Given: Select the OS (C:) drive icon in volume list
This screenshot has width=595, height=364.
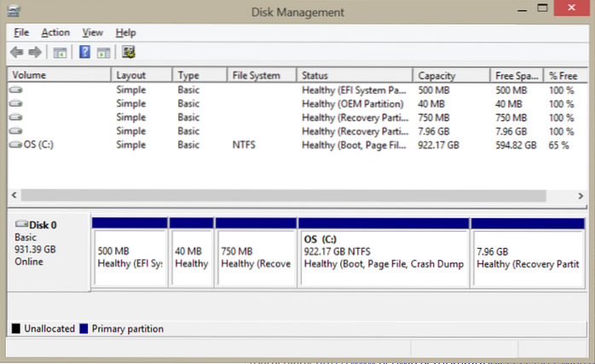Looking at the screenshot, I should pos(16,146).
